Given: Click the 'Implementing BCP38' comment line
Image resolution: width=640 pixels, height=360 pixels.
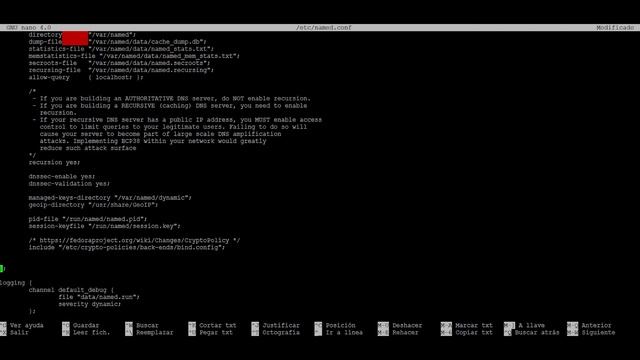Looking at the screenshot, I should pyautogui.click(x=153, y=141).
